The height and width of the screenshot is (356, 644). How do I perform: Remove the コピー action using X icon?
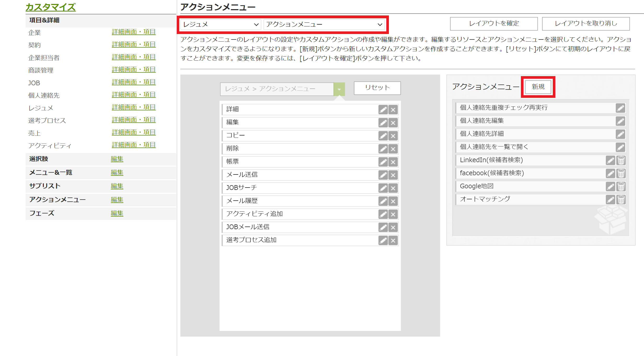393,136
